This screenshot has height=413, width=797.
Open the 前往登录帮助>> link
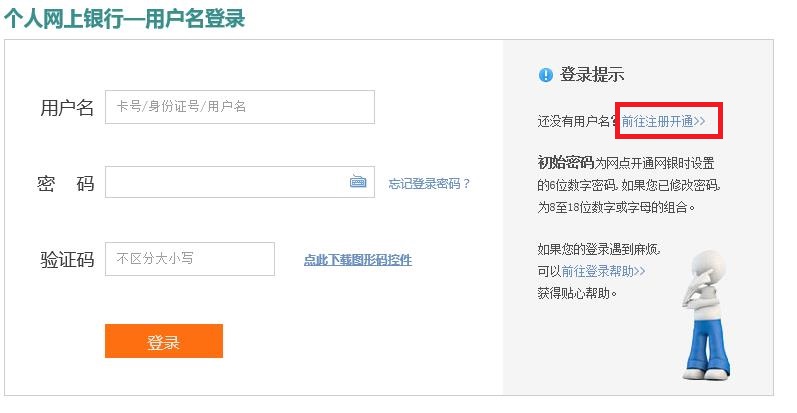click(603, 271)
